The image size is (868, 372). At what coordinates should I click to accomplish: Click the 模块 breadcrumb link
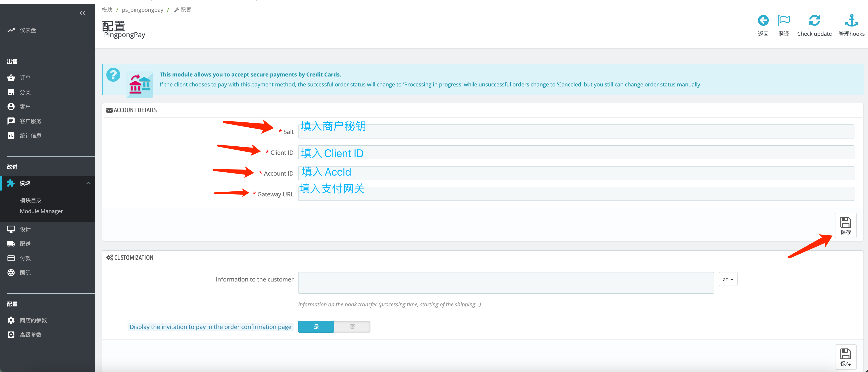point(107,10)
